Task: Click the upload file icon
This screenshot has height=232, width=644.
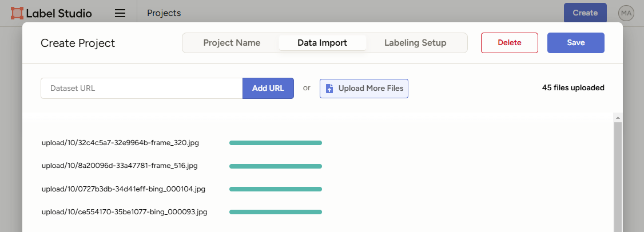Action: click(x=329, y=89)
